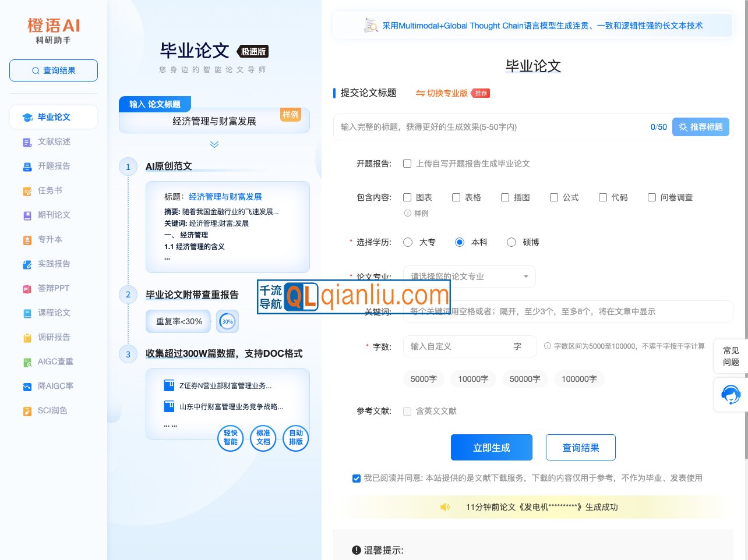Open the 论文专业 dropdown
This screenshot has width=748, height=560.
click(469, 277)
